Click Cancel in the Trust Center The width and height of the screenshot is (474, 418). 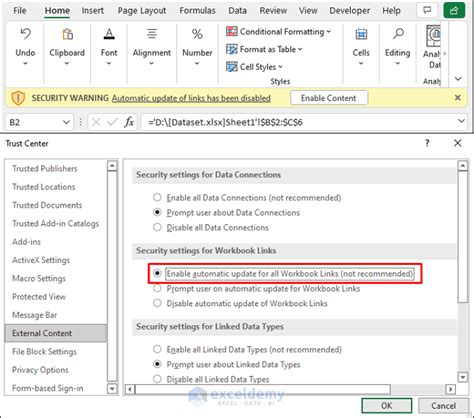(x=443, y=406)
